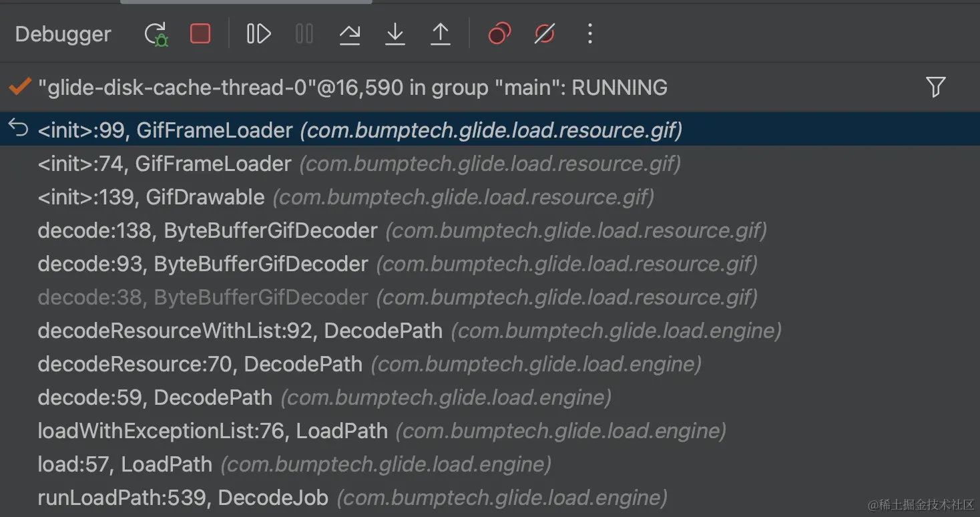
Task: View breakpoints icon
Action: tap(499, 33)
